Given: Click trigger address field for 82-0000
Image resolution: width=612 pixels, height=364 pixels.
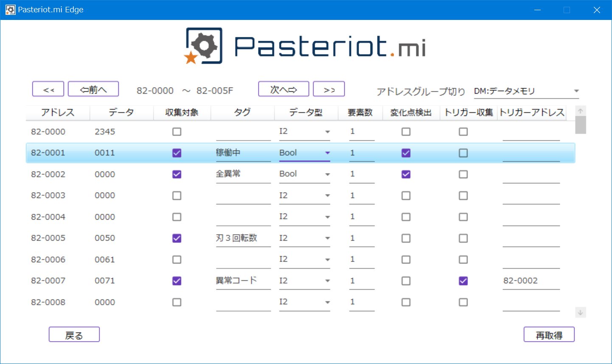Looking at the screenshot, I should (531, 132).
